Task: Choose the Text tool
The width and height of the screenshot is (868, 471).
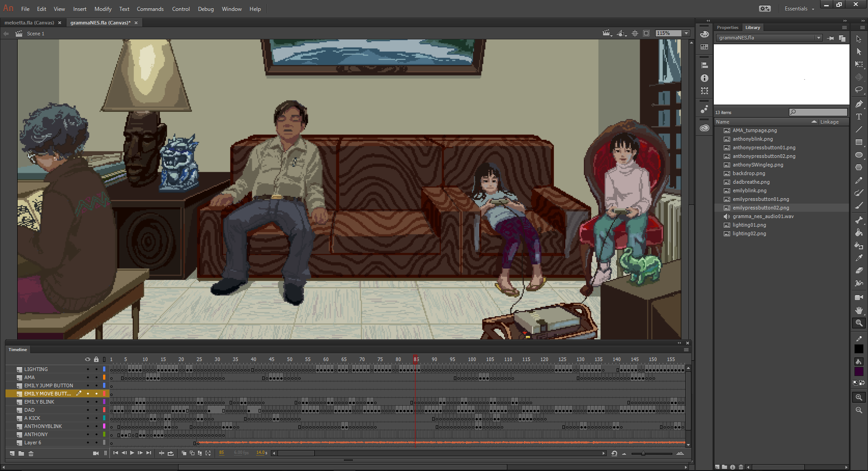Action: (x=859, y=117)
